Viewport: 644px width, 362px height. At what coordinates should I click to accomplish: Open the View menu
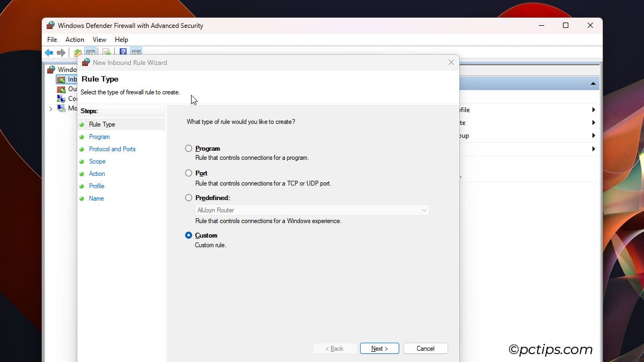tap(99, 39)
